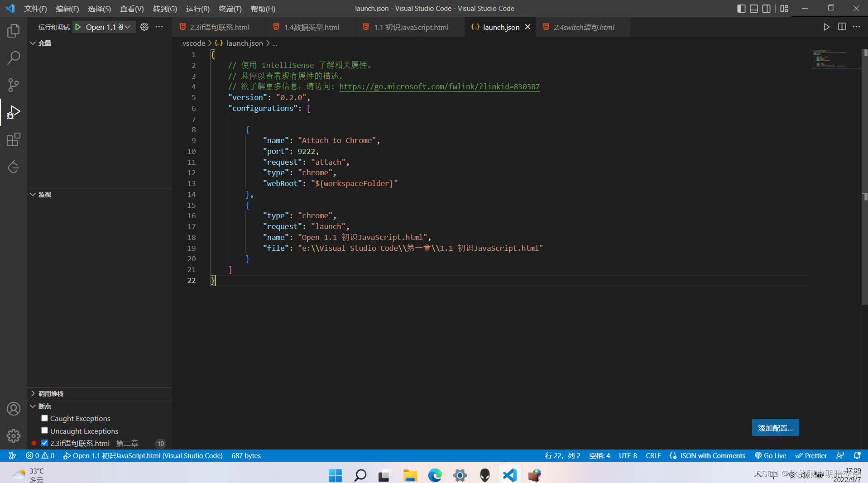
Task: Expand the 调用堆栈 section
Action: (100, 393)
